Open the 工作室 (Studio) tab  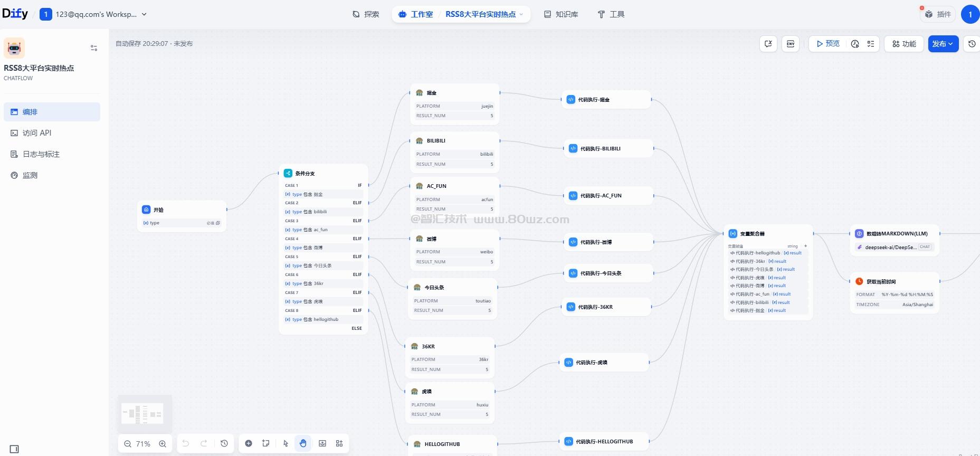coord(416,14)
